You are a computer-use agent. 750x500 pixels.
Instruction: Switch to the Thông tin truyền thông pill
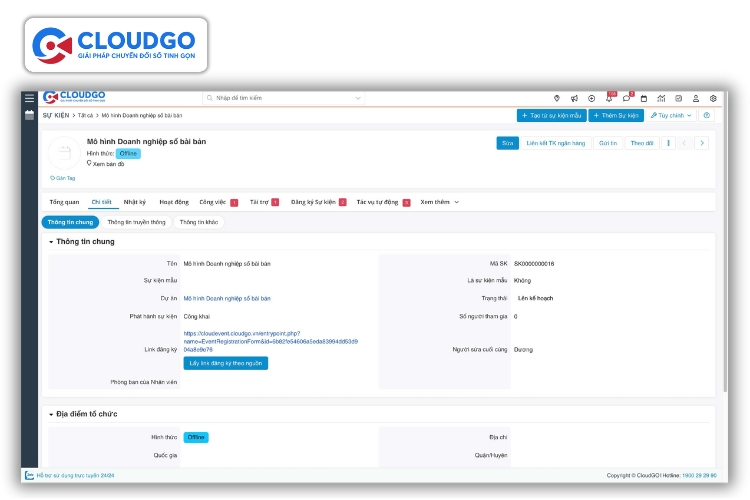coord(136,222)
